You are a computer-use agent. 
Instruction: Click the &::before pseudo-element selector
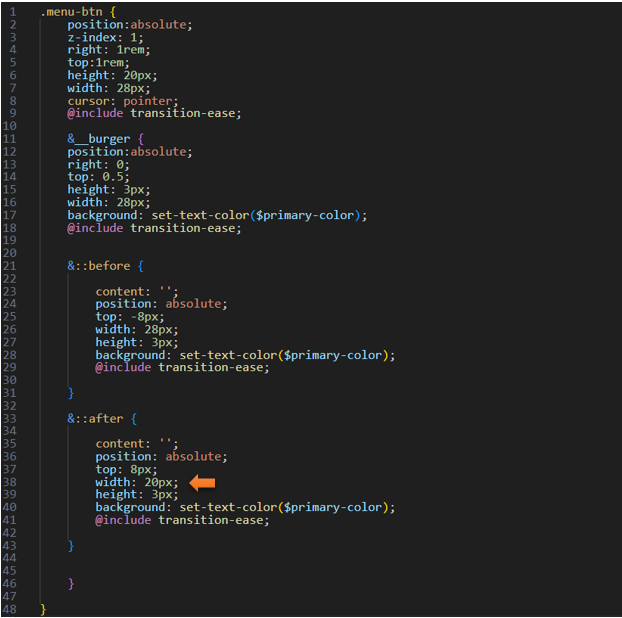(105, 265)
